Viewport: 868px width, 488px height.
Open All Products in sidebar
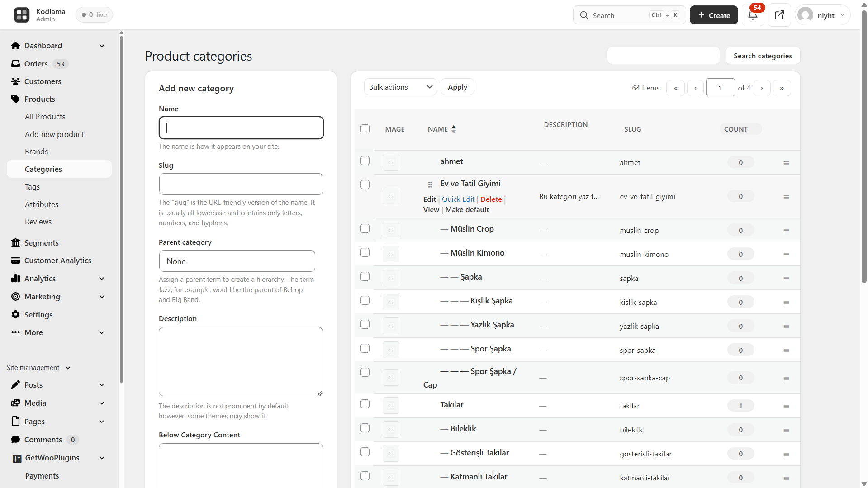(45, 117)
